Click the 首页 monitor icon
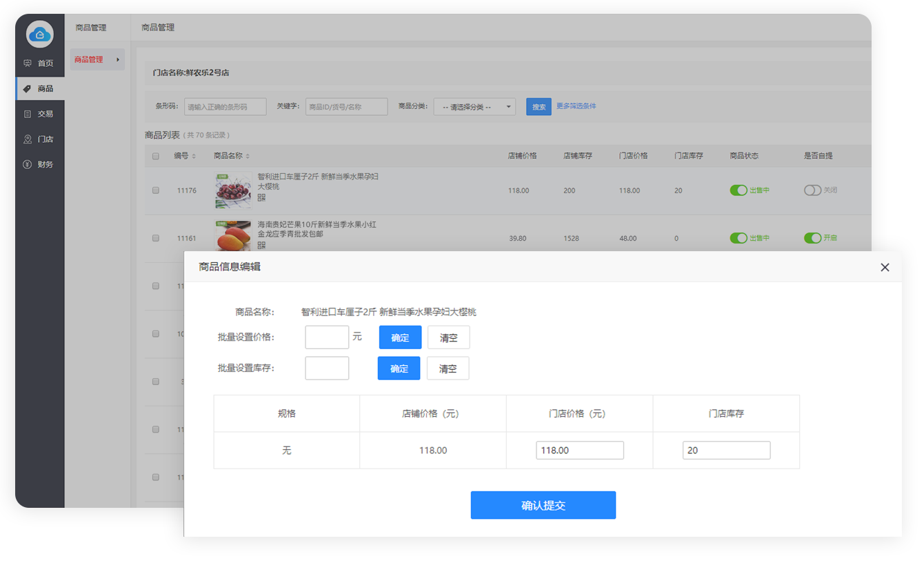 (x=28, y=63)
